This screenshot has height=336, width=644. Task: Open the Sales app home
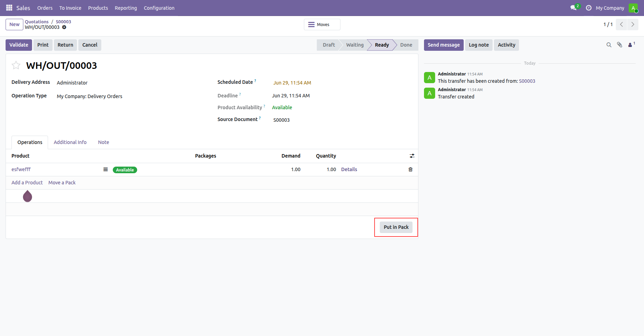(x=23, y=8)
